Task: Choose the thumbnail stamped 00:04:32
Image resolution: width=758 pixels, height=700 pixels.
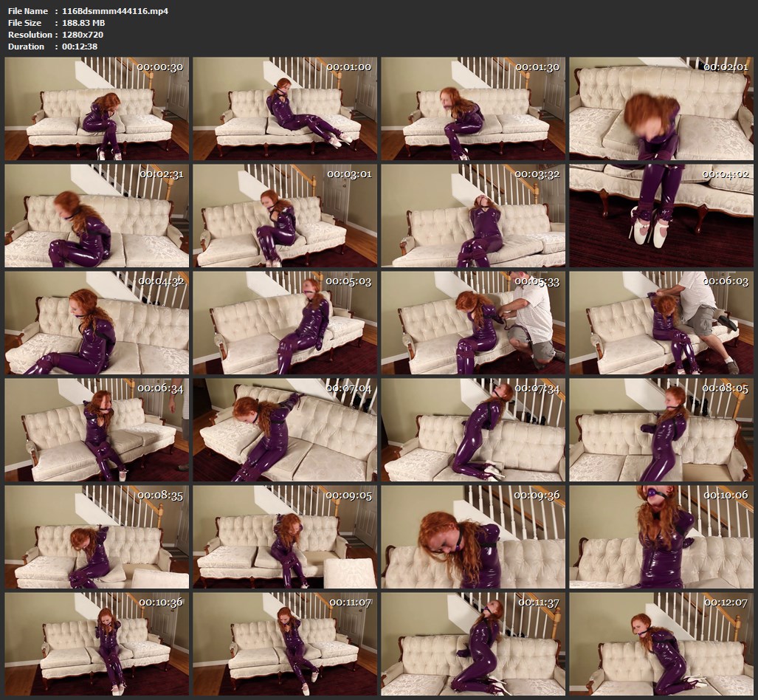Action: pyautogui.click(x=97, y=323)
